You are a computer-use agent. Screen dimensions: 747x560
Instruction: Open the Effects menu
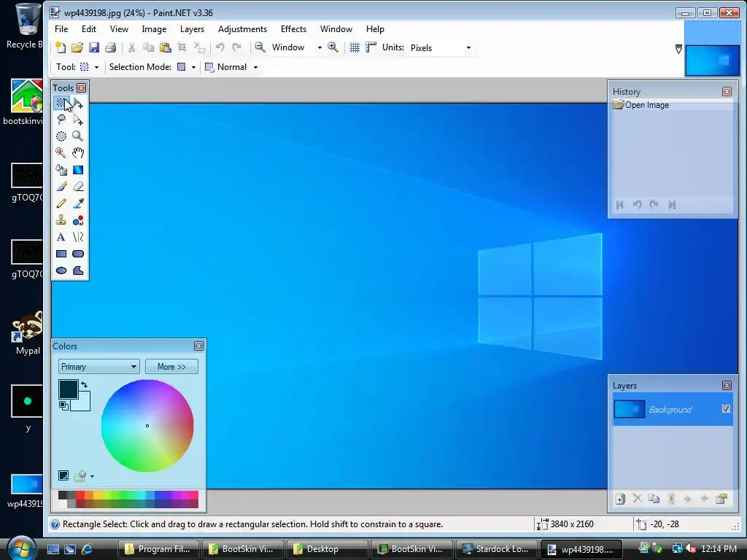[x=293, y=29]
